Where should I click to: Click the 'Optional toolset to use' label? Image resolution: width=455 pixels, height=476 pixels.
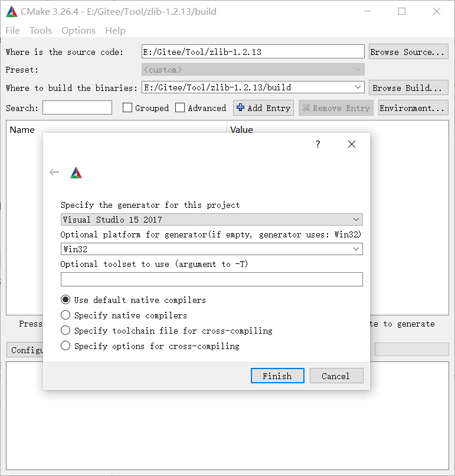154,264
